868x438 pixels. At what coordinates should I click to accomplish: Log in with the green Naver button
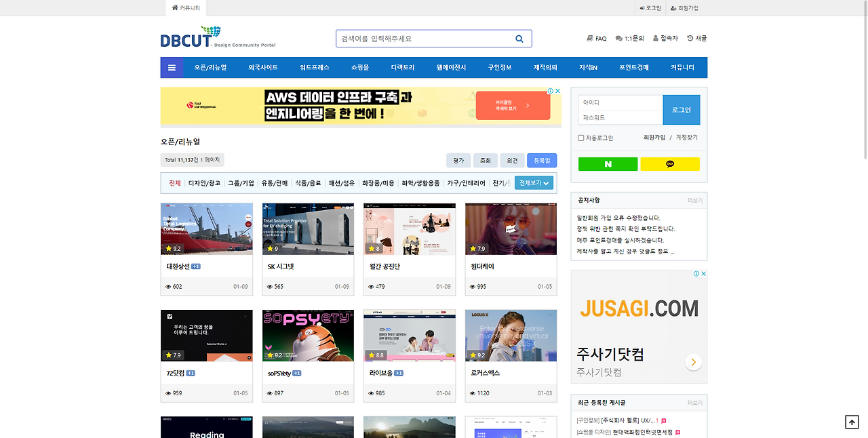(608, 164)
